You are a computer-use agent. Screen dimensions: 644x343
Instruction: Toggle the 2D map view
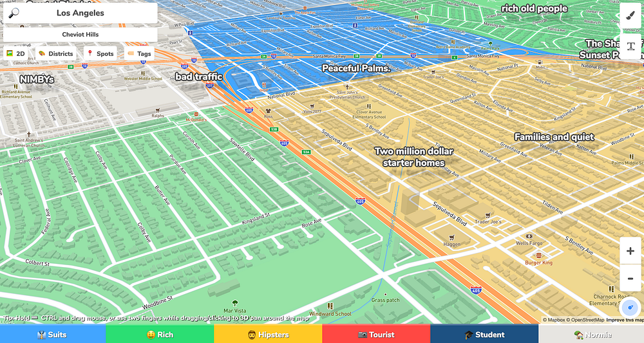(x=15, y=54)
